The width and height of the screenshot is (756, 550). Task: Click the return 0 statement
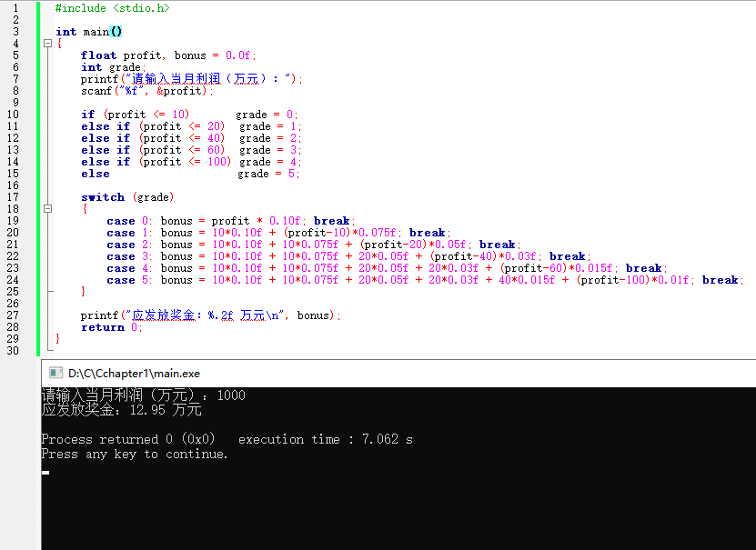click(111, 327)
